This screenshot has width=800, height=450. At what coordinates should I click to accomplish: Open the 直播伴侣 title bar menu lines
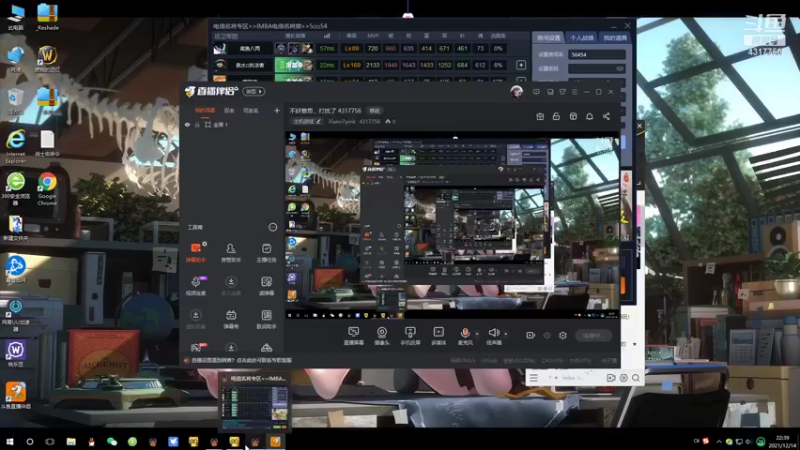(574, 92)
